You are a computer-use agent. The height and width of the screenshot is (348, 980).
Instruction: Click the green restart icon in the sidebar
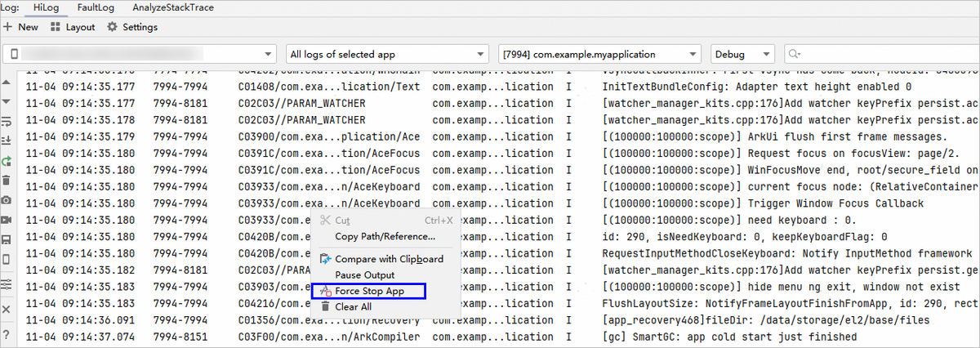tap(7, 161)
